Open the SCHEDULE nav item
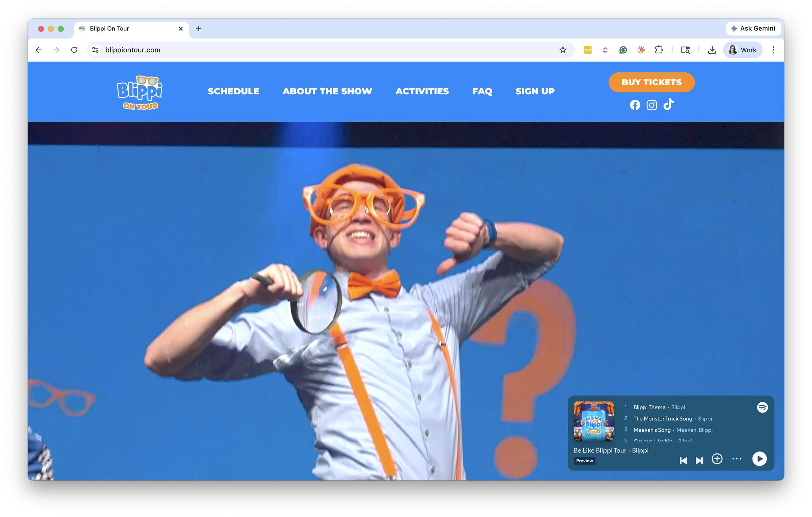The height and width of the screenshot is (517, 812). point(233,91)
